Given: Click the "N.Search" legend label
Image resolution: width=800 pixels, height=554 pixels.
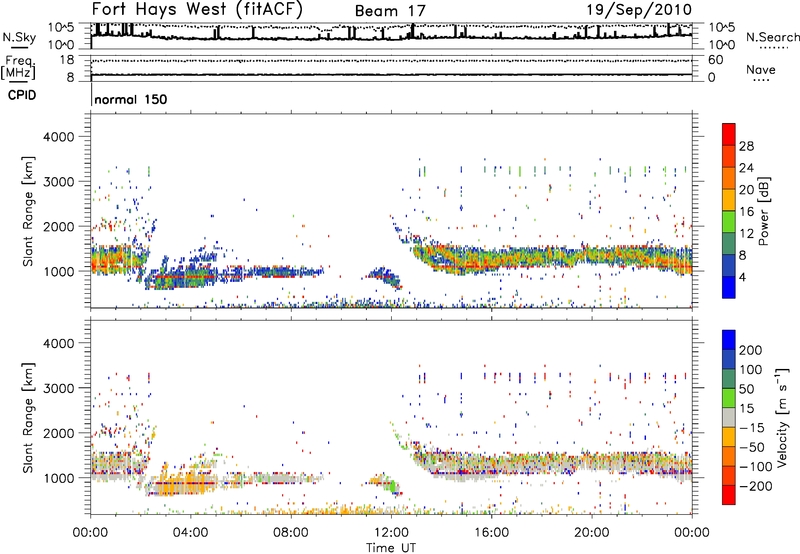Looking at the screenshot, I should [x=772, y=37].
